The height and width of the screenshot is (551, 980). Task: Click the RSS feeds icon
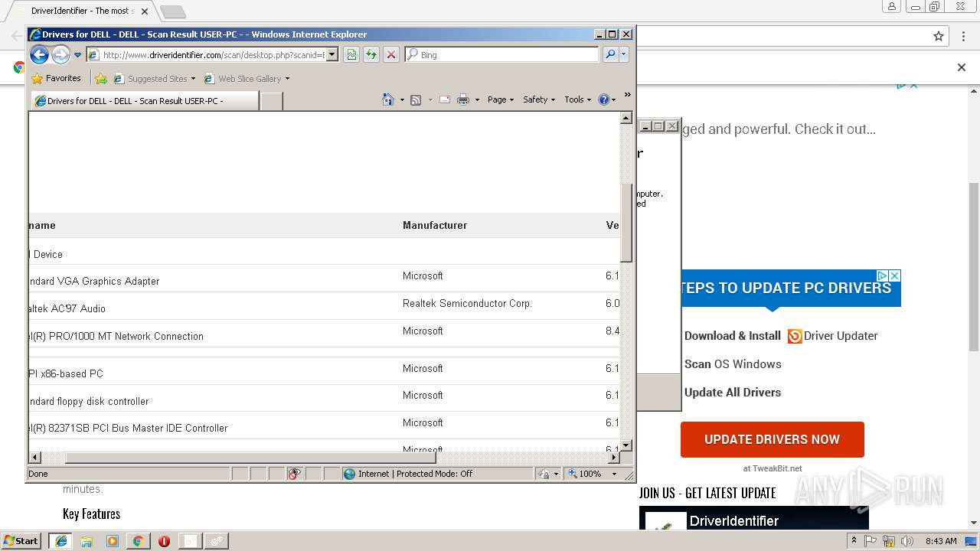coord(416,99)
